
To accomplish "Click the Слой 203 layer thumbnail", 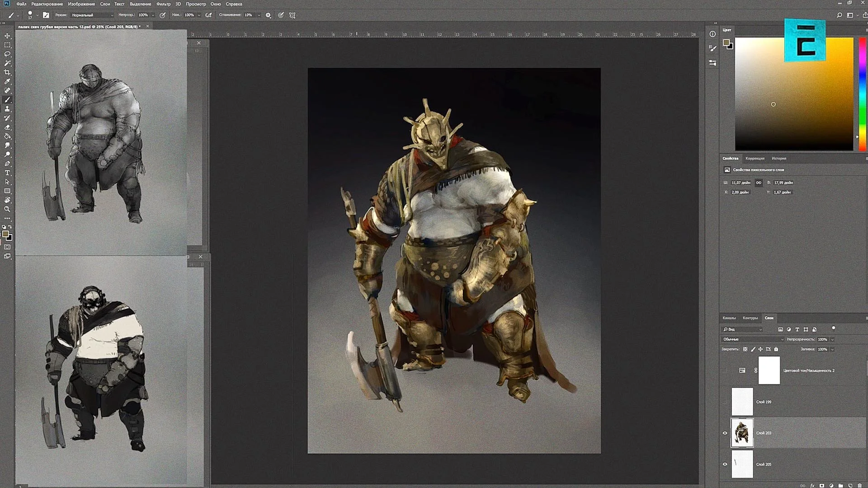I will (x=742, y=433).
